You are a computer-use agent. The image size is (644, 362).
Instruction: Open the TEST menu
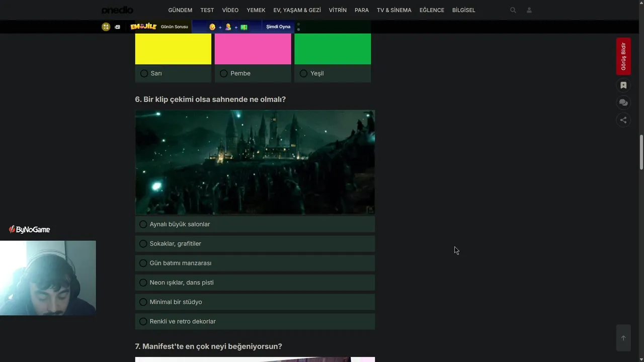(x=207, y=10)
